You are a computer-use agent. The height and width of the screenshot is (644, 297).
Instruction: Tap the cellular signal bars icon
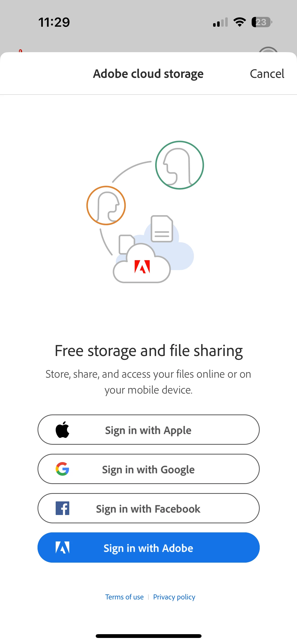[220, 22]
